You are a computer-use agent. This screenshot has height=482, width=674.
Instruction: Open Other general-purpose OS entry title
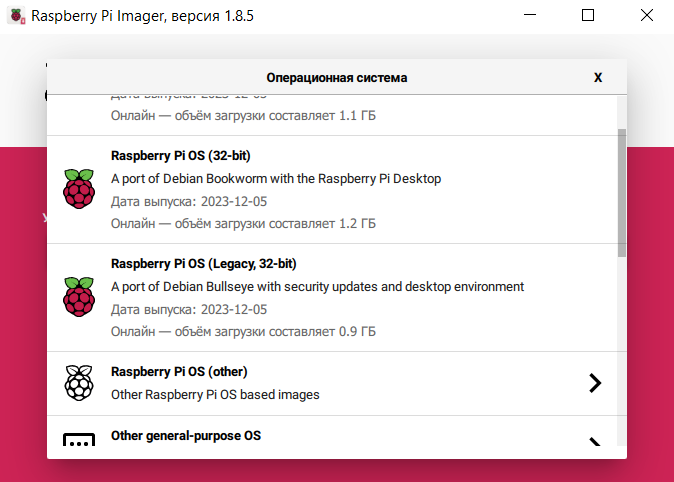point(186,436)
